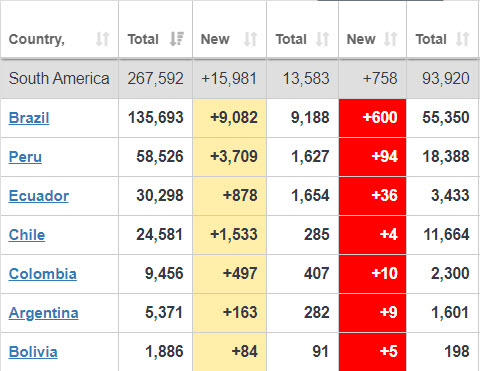This screenshot has width=480, height=371.
Task: Open the Argentina country link
Action: click(x=44, y=313)
